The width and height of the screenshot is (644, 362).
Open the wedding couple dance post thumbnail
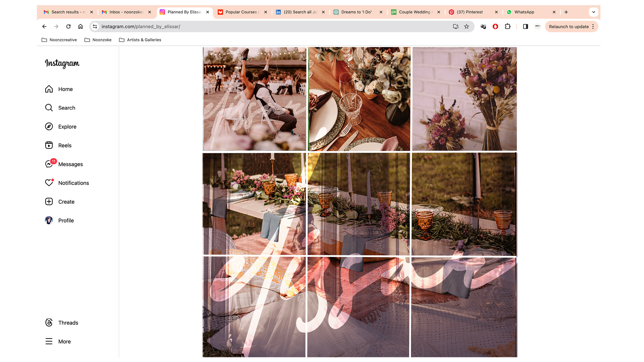[x=254, y=99]
